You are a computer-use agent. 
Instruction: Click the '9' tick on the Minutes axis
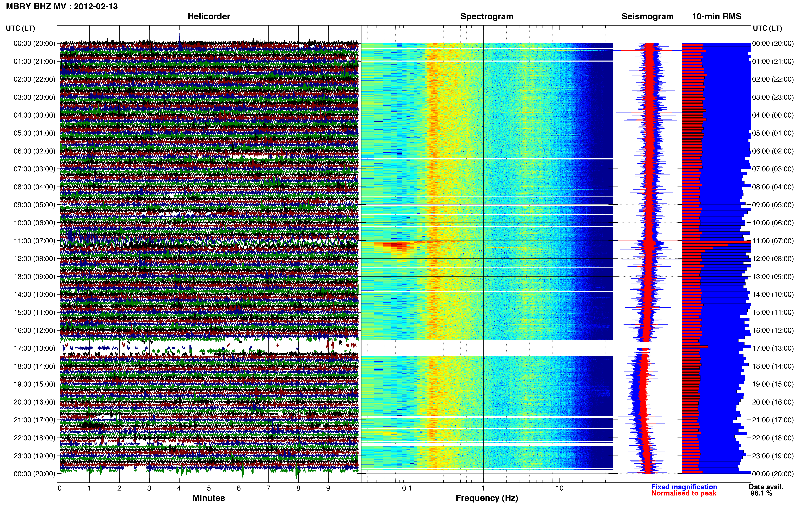click(x=328, y=488)
